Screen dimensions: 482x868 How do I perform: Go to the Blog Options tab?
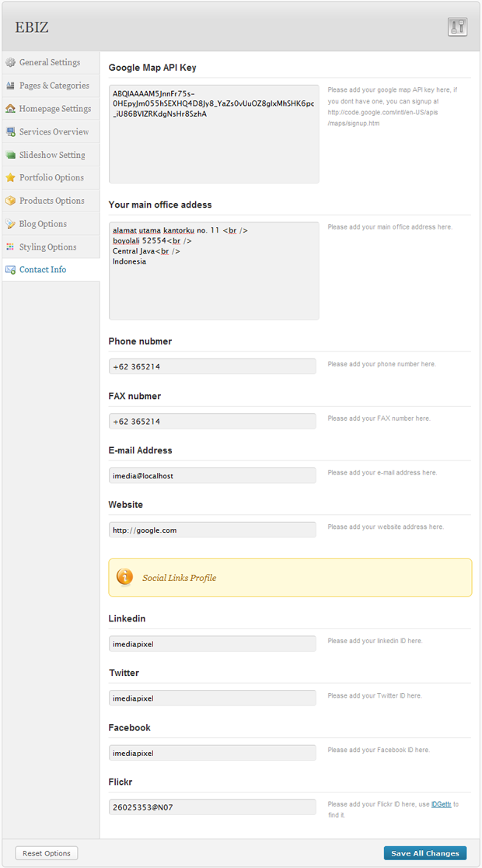click(43, 224)
